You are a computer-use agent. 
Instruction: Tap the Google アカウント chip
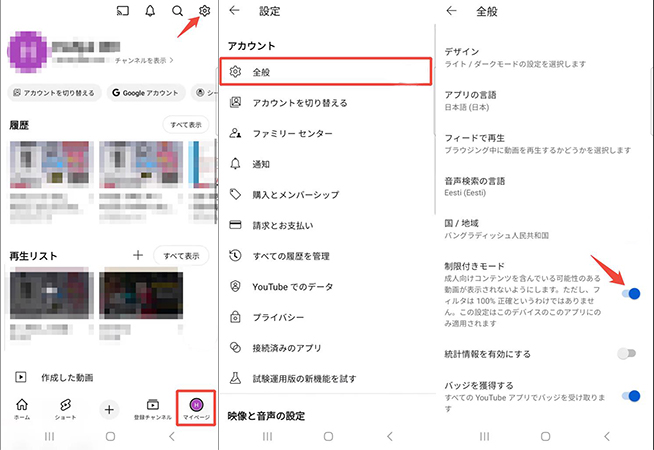[146, 93]
